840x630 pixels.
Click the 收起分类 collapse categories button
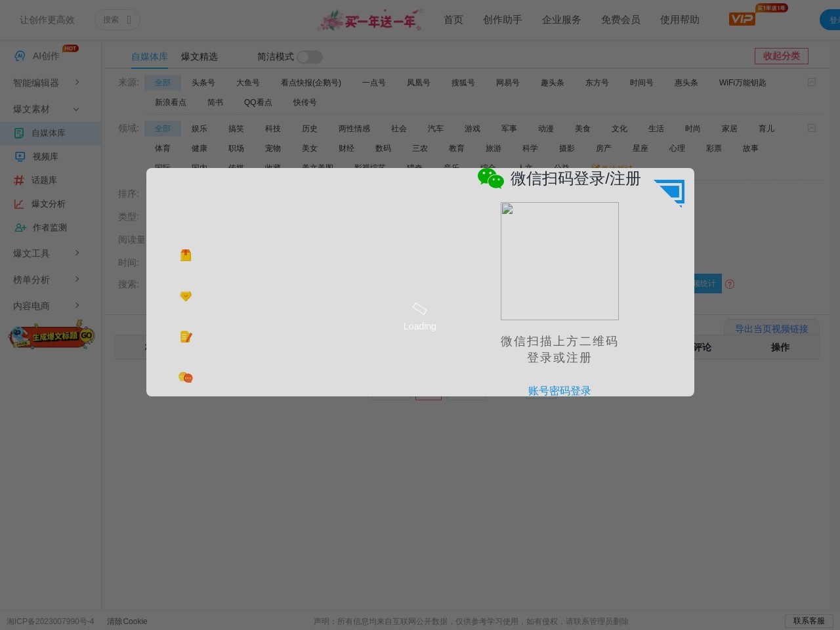click(x=782, y=56)
